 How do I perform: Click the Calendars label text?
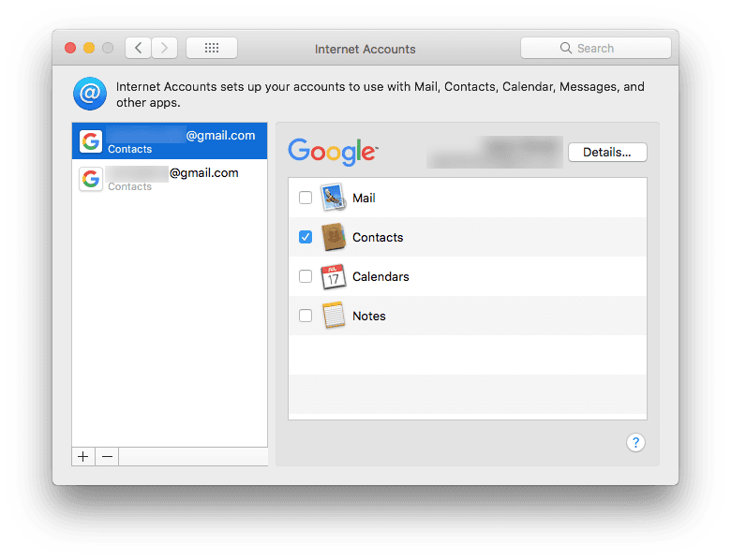[x=380, y=277]
